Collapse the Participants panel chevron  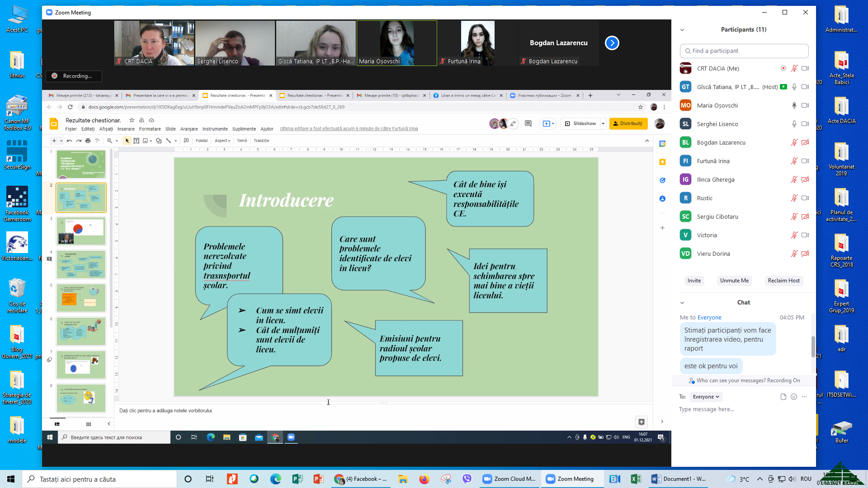[x=682, y=30]
